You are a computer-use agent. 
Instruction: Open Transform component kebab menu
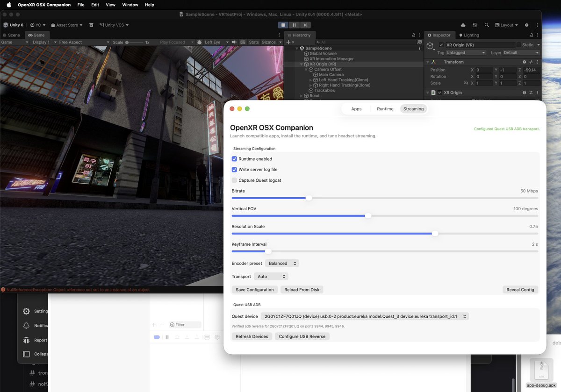pyautogui.click(x=537, y=62)
